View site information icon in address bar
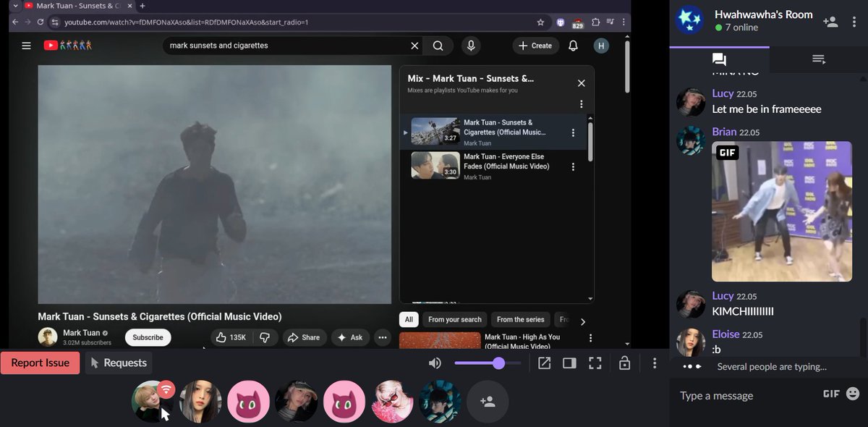Image resolution: width=868 pixels, height=427 pixels. [54, 22]
